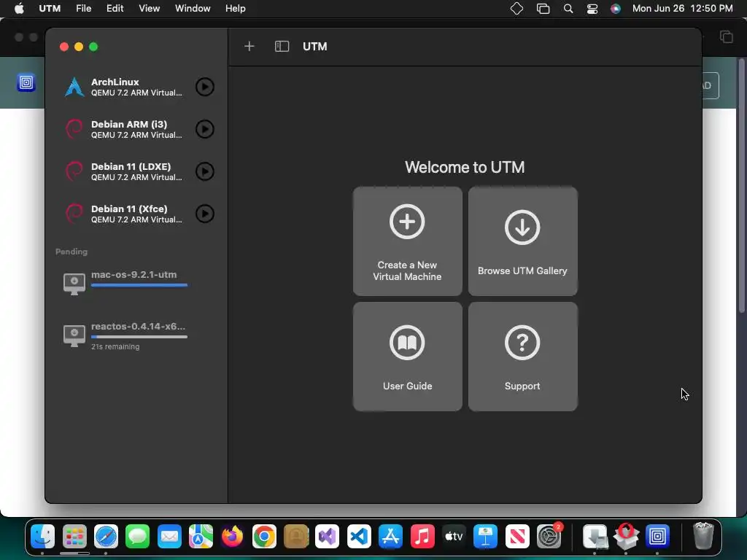Start the ArchLinux virtual machine
747x560 pixels.
(x=205, y=87)
